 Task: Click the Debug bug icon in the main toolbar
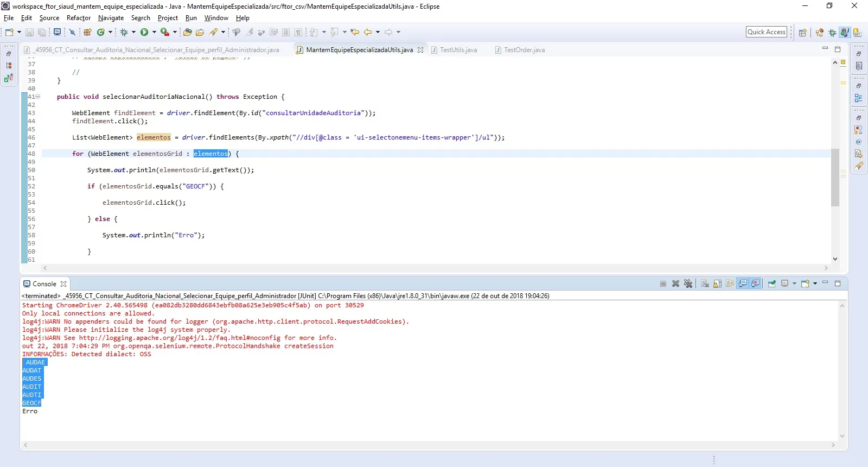coord(124,32)
